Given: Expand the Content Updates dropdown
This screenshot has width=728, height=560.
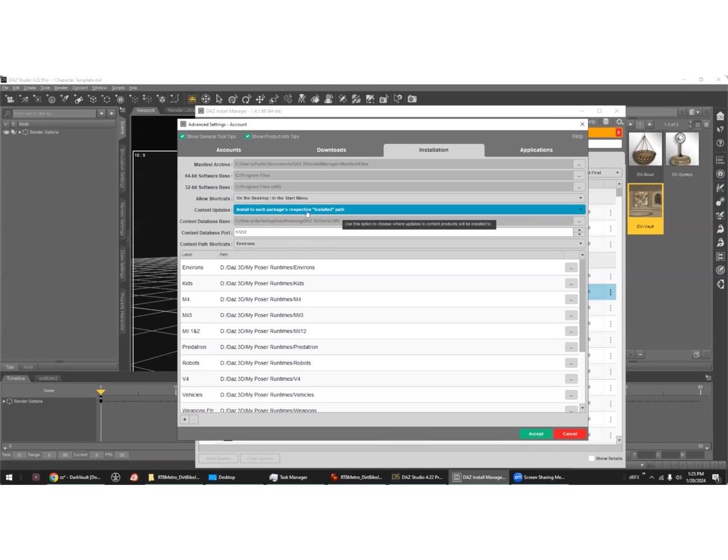Looking at the screenshot, I should click(x=581, y=209).
